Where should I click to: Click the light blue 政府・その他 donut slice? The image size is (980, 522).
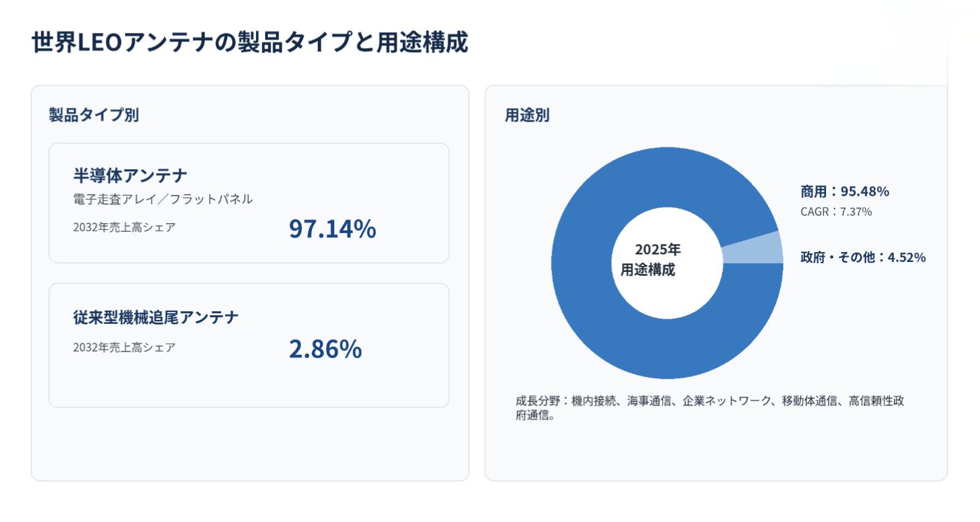point(752,248)
